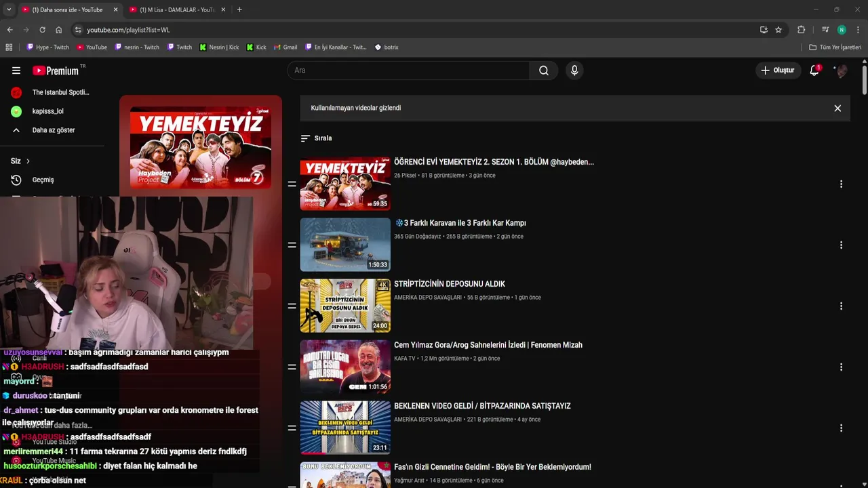Open The Istanbul Spotli... subscription
Screen dimensions: 868x488
click(52, 92)
